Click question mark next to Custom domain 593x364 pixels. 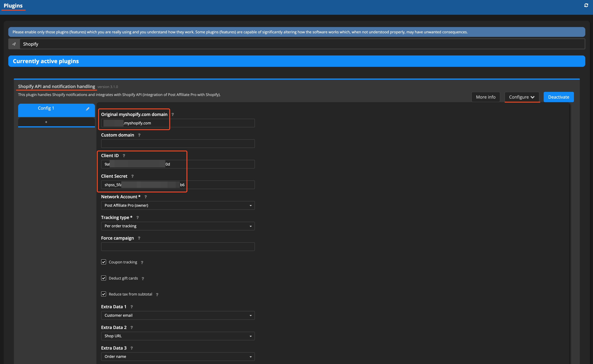point(139,135)
